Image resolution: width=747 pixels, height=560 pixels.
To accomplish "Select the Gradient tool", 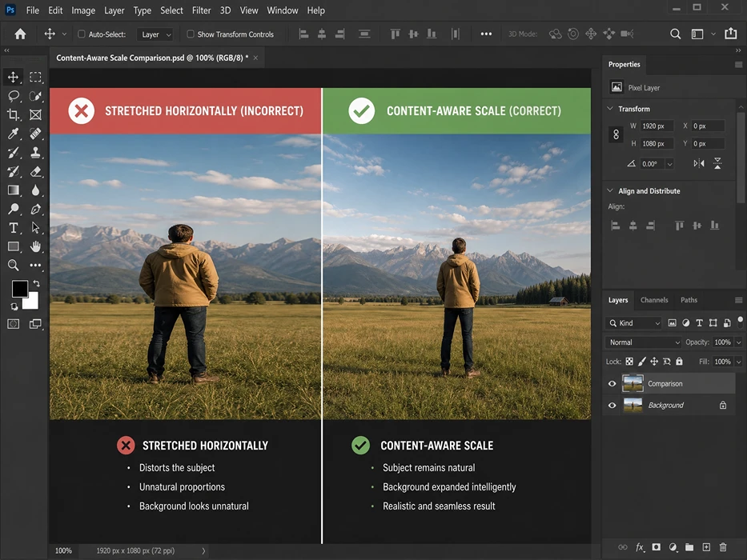I will (14, 190).
